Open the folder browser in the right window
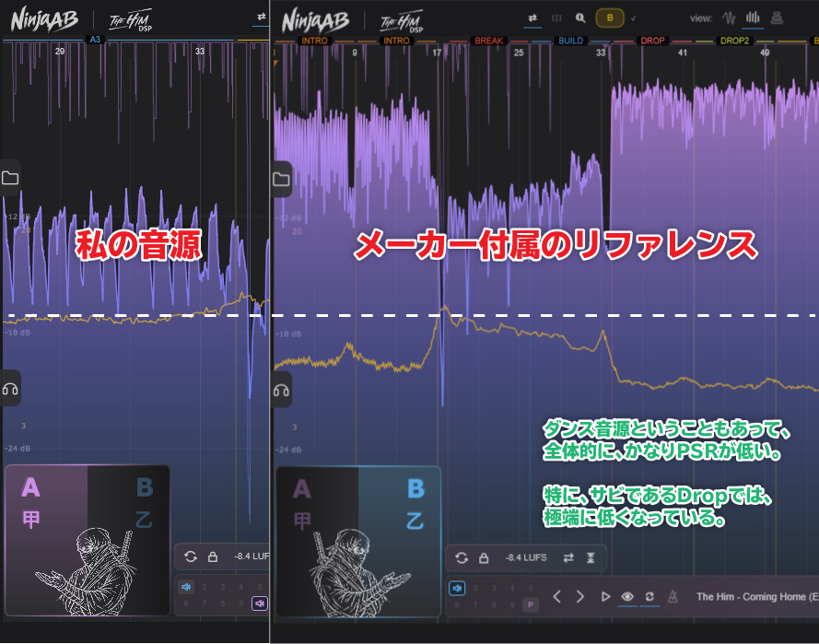Image resolution: width=819 pixels, height=644 pixels. click(281, 180)
